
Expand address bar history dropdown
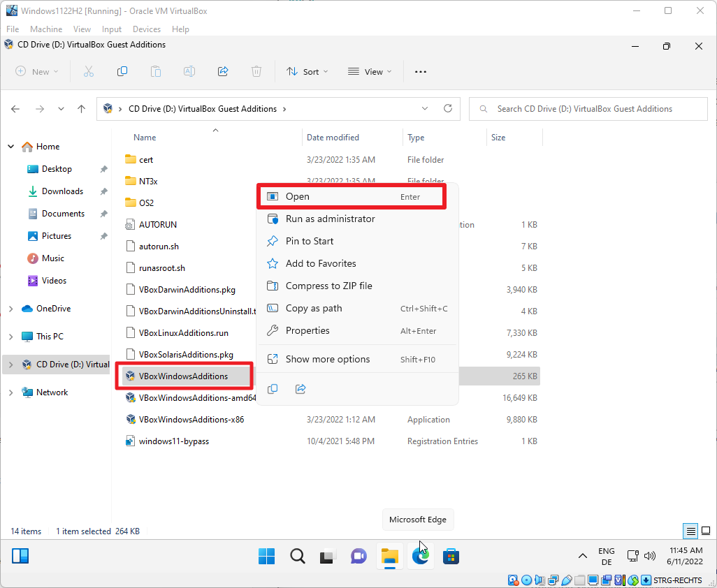point(425,108)
